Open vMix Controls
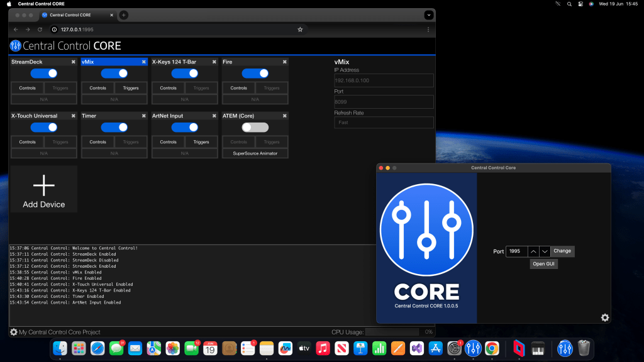This screenshot has height=362, width=644. pyautogui.click(x=97, y=88)
